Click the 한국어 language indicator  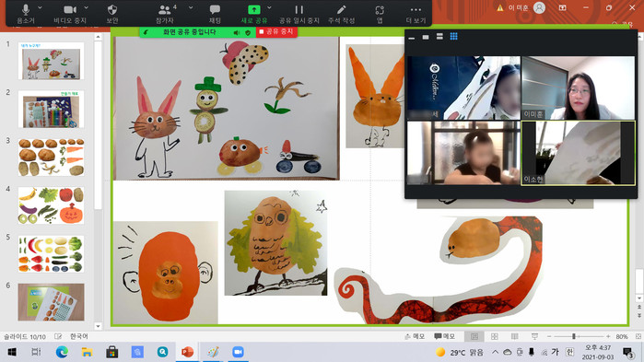point(79,336)
